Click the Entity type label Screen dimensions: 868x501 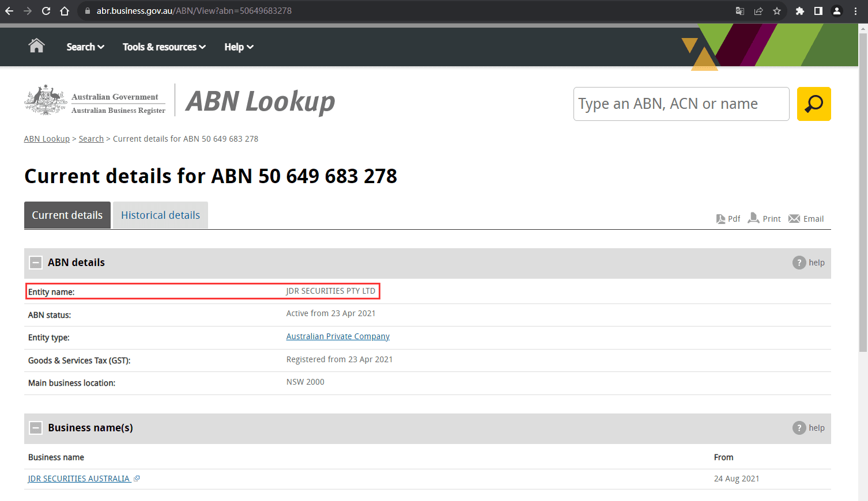(49, 337)
